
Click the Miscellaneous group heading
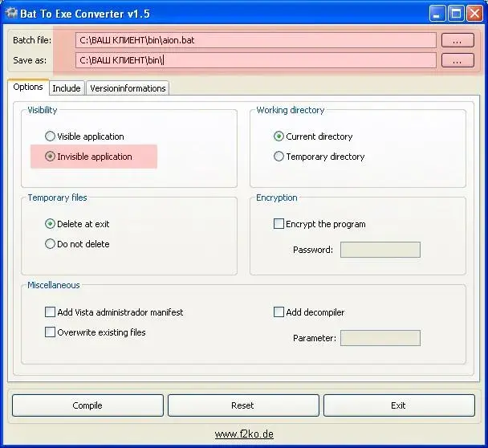pyautogui.click(x=54, y=285)
